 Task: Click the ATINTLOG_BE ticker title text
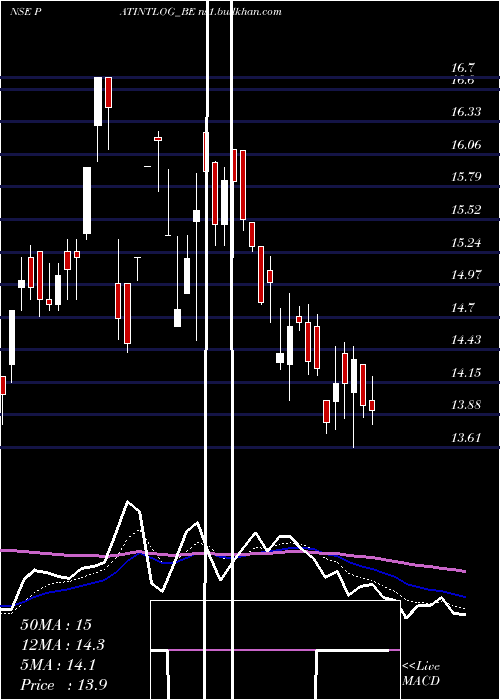click(x=157, y=12)
